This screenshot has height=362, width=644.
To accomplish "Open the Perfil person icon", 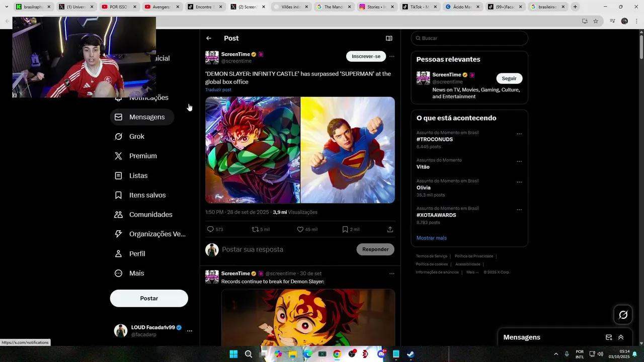I will [118, 254].
